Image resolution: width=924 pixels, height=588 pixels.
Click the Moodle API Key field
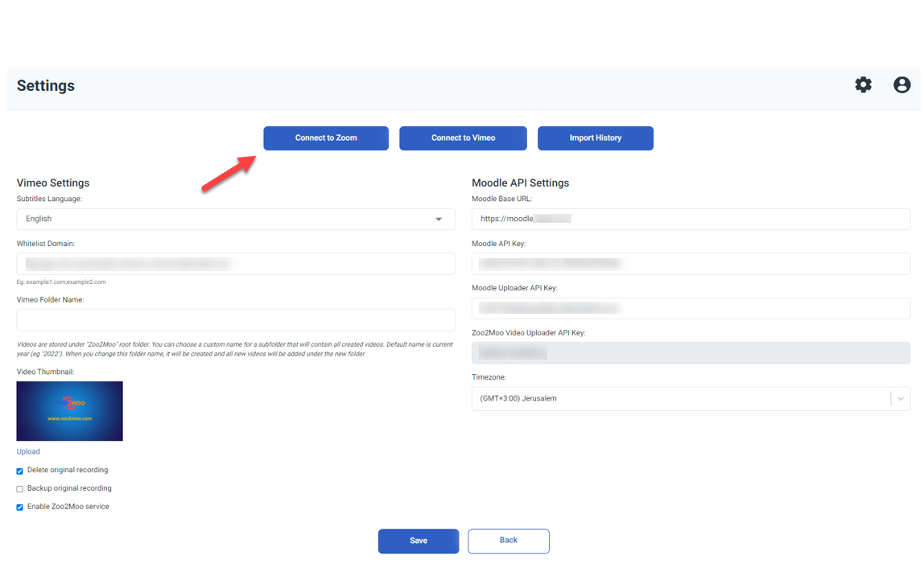click(x=691, y=264)
